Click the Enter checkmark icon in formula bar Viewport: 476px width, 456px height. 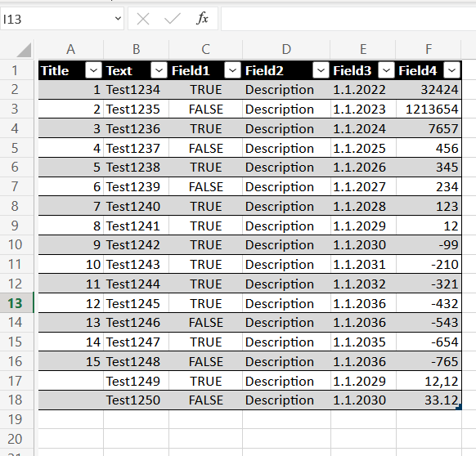[172, 19]
